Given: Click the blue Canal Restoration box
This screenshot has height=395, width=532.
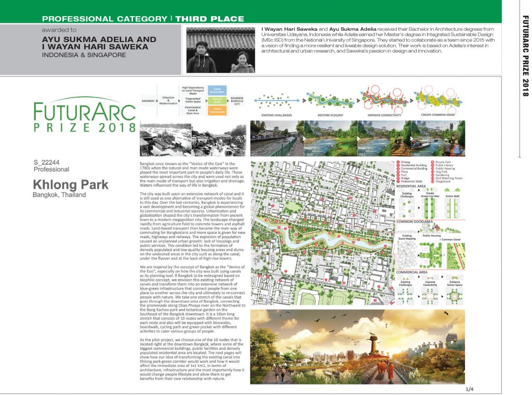Looking at the screenshot, I should click(x=217, y=90).
